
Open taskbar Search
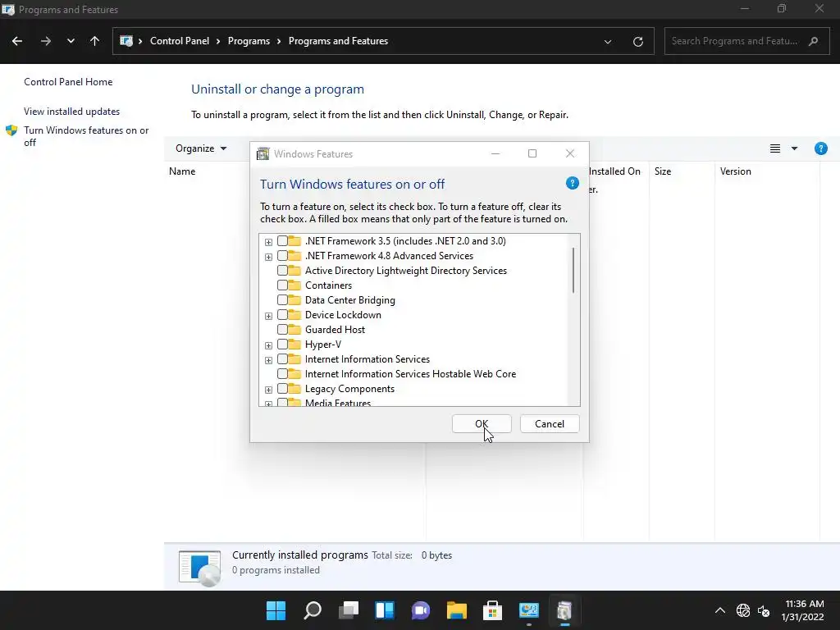pyautogui.click(x=313, y=610)
